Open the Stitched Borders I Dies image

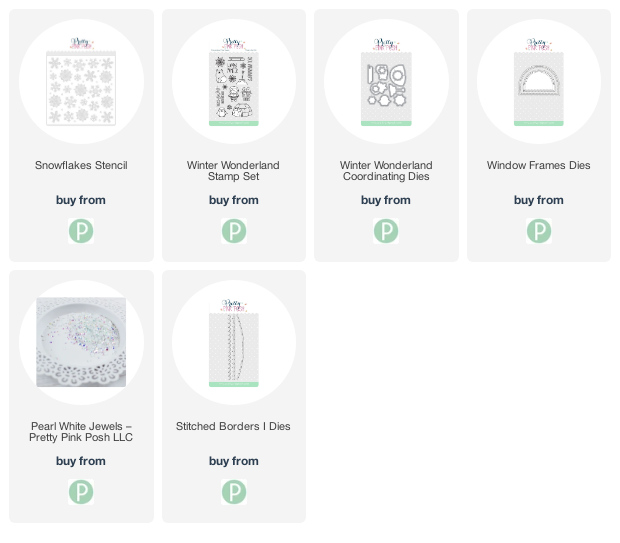tap(234, 342)
